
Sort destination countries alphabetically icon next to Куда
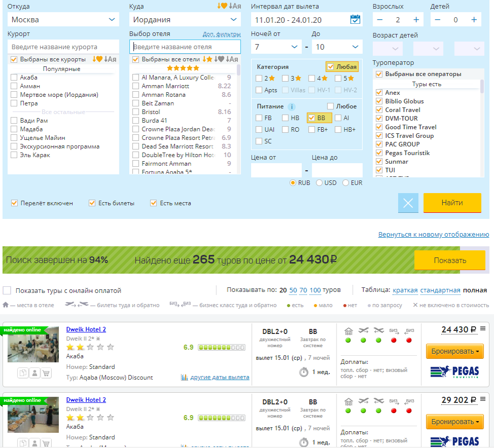(235, 6)
